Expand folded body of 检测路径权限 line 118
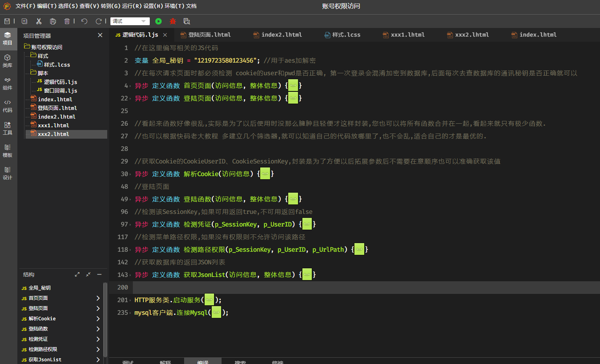This screenshot has width=600, height=364. tap(359, 249)
